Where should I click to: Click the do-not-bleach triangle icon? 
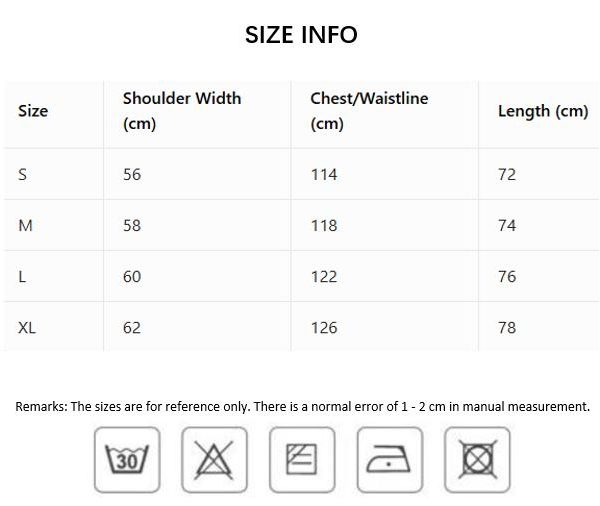(x=214, y=460)
